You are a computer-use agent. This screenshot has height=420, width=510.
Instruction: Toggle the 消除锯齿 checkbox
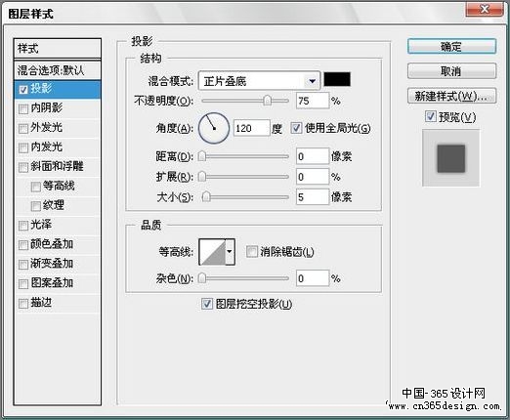[251, 251]
